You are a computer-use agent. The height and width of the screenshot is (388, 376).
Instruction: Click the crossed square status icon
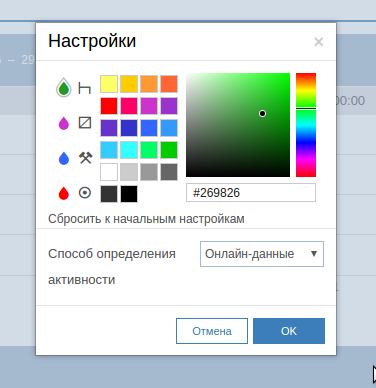pyautogui.click(x=85, y=123)
